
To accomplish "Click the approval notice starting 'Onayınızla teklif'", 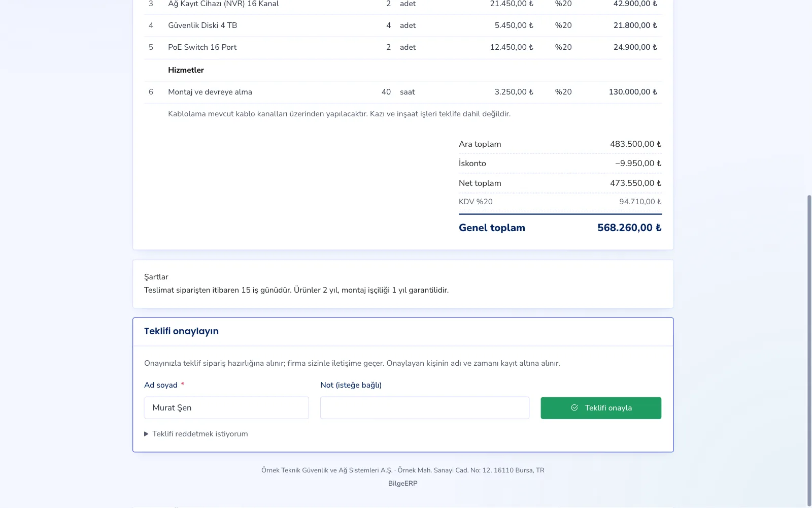I will (x=352, y=363).
